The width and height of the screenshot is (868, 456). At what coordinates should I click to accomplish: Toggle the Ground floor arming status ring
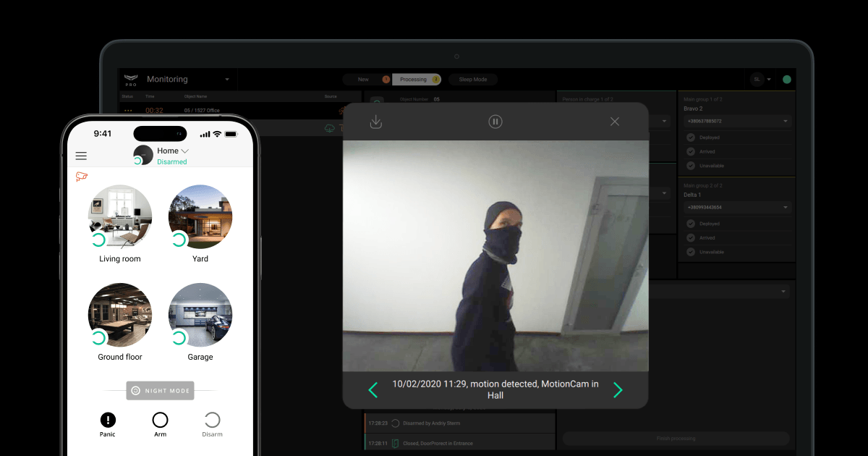98,338
